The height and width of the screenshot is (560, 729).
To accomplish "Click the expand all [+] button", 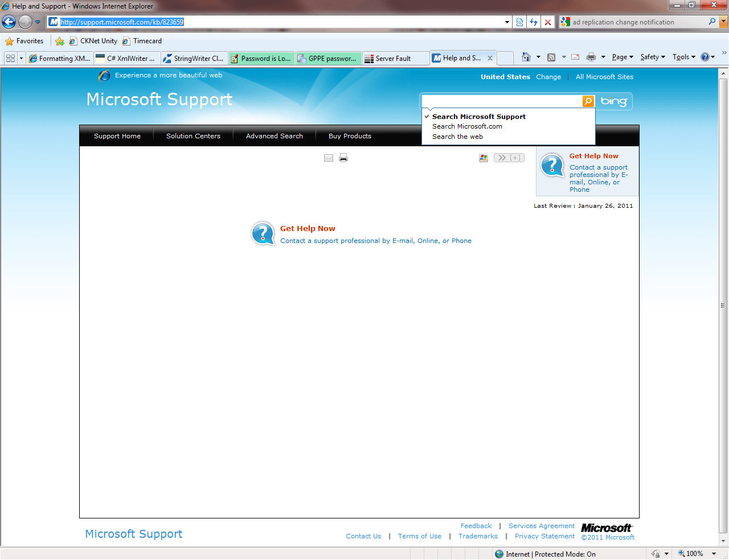I will [509, 158].
